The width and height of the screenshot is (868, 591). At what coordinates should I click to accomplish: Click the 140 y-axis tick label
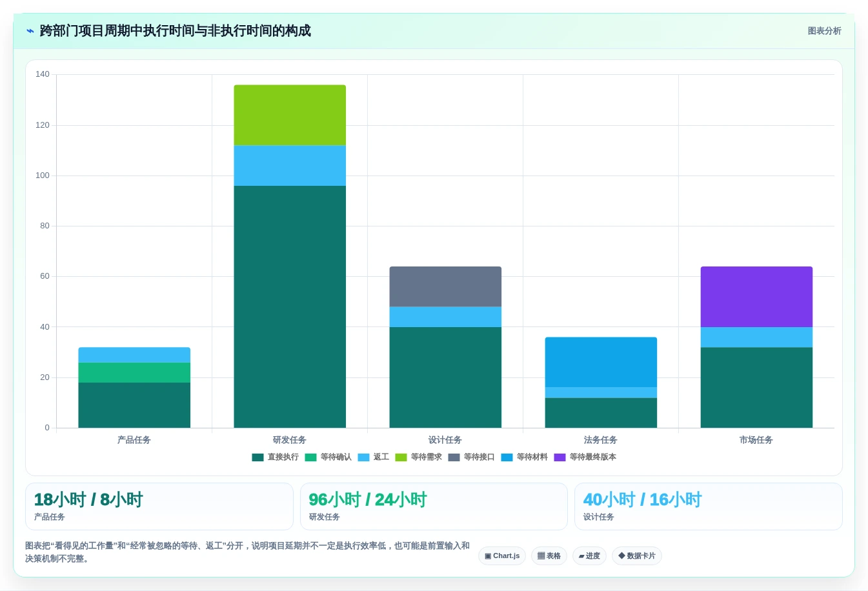(x=43, y=74)
